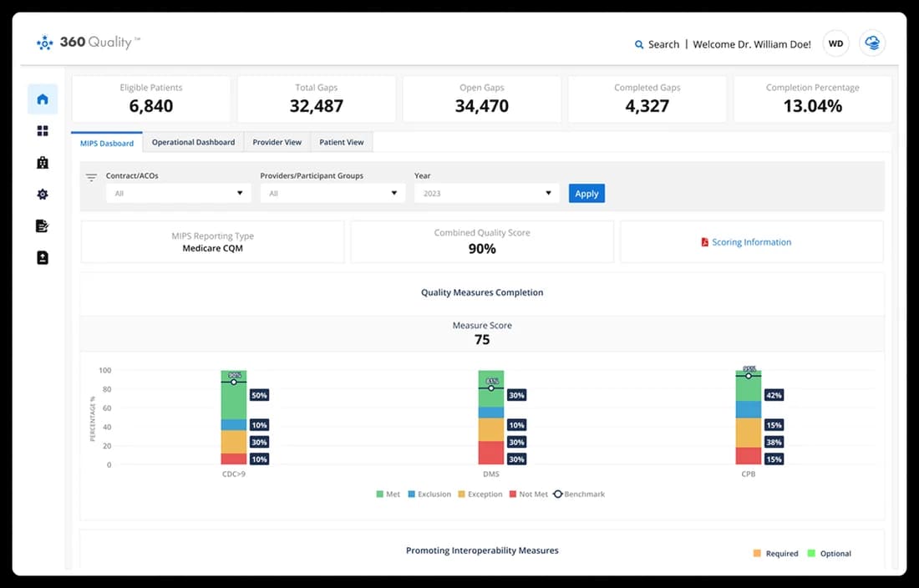Click the Total Gaps card
This screenshot has height=588, width=919.
[x=317, y=99]
